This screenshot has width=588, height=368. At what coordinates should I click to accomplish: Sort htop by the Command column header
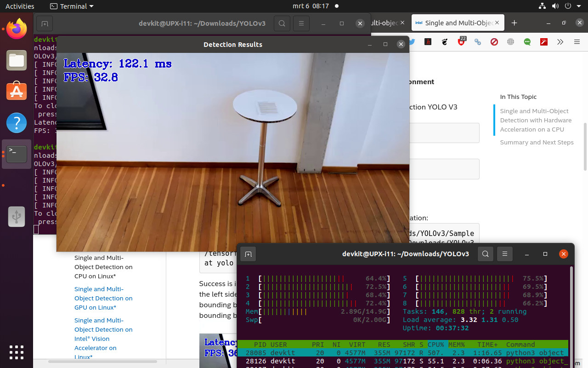(x=520, y=344)
